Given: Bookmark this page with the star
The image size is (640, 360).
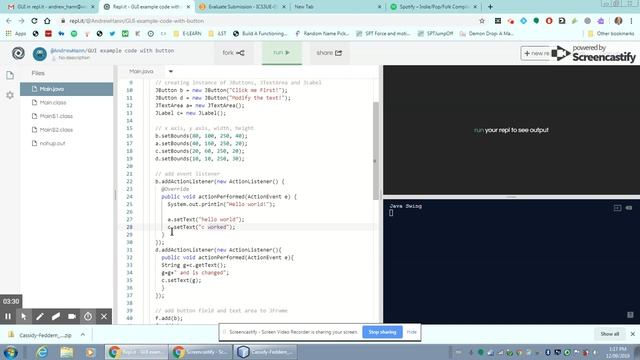Looking at the screenshot, I should [x=482, y=21].
